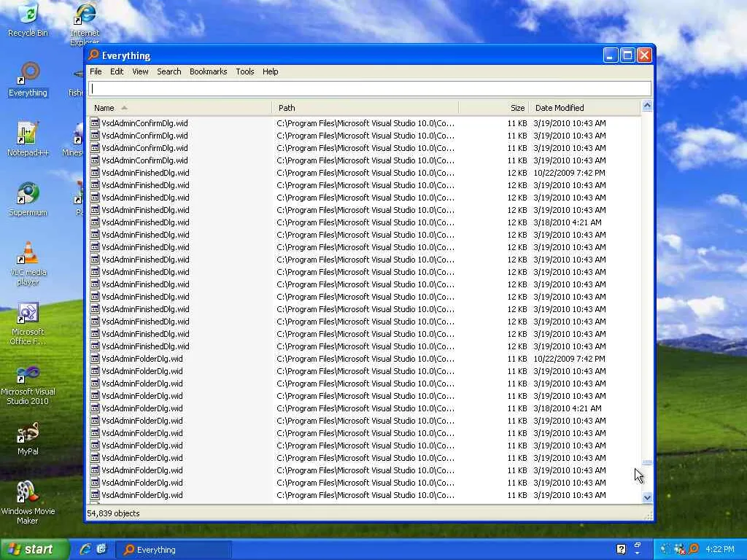Click date 3/18/2010 4:21 AM of VsdAdminFolderDlg.wid
747x560 pixels.
coord(568,408)
